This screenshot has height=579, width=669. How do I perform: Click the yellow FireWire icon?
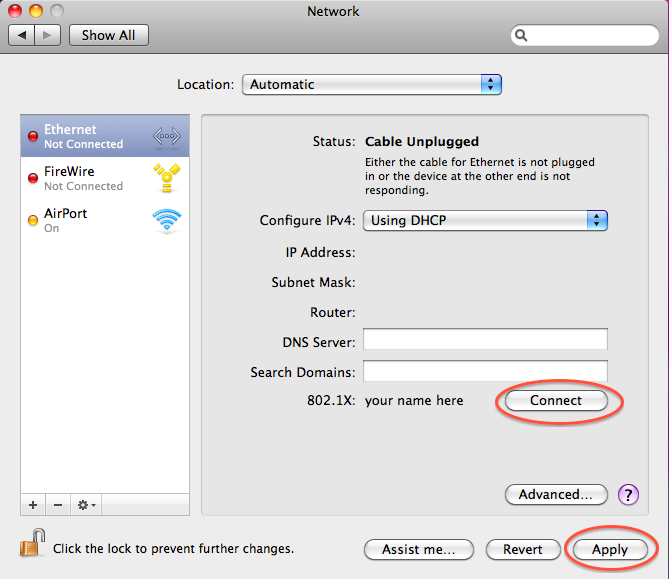[x=167, y=177]
